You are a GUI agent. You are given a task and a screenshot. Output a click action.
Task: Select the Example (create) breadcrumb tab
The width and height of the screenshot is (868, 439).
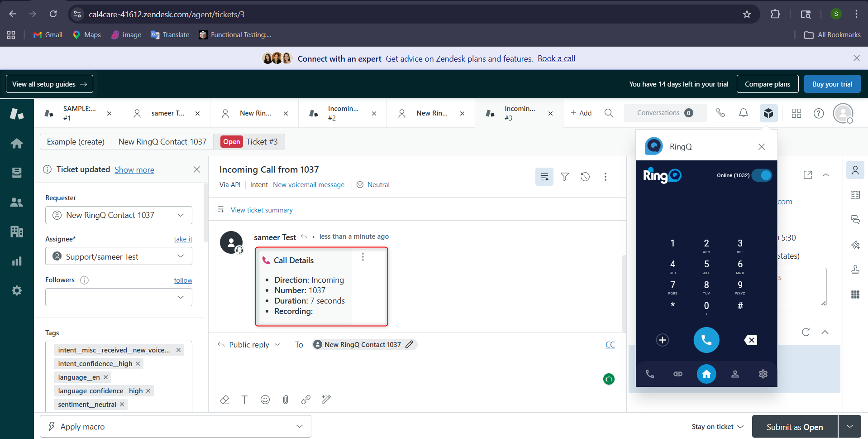pos(76,142)
